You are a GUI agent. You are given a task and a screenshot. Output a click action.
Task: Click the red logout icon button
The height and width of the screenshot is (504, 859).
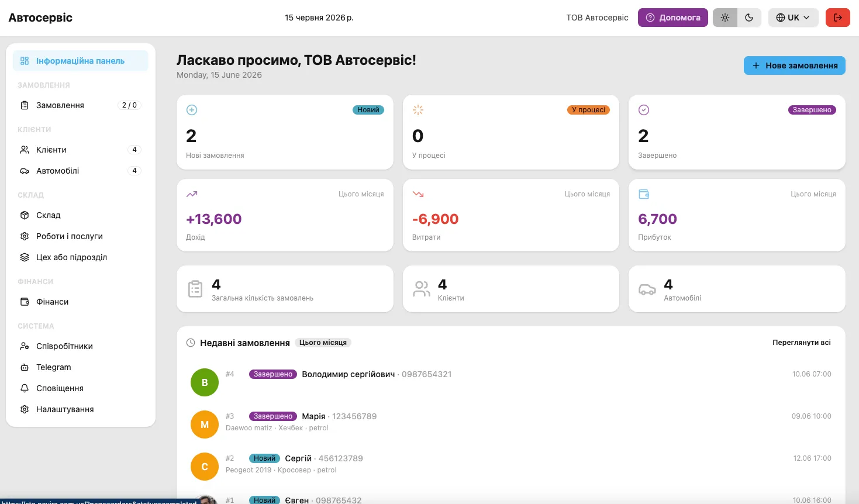pyautogui.click(x=837, y=18)
